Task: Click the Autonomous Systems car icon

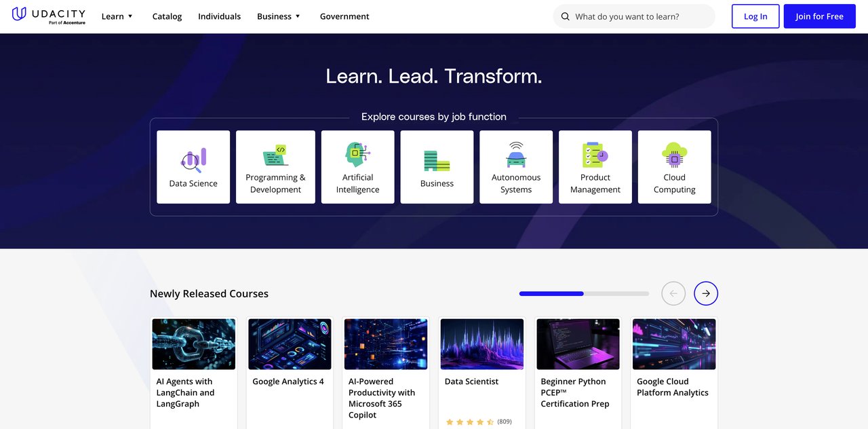Action: coord(516,155)
